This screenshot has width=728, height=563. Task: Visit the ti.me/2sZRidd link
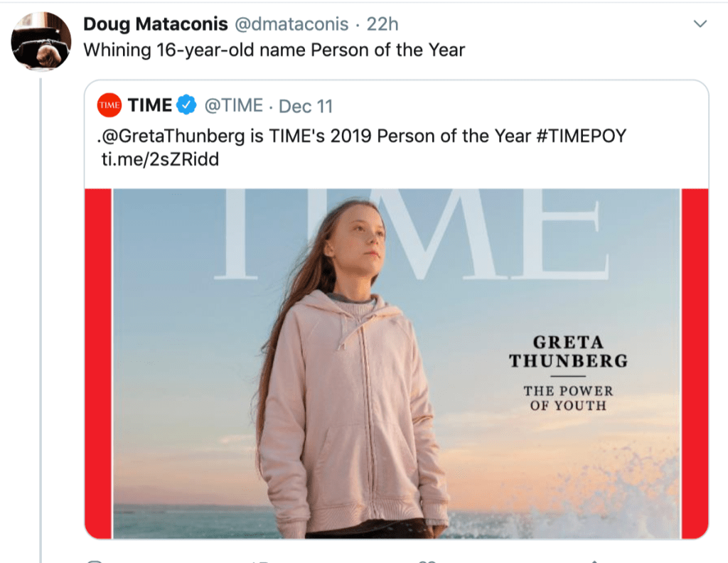pyautogui.click(x=161, y=159)
